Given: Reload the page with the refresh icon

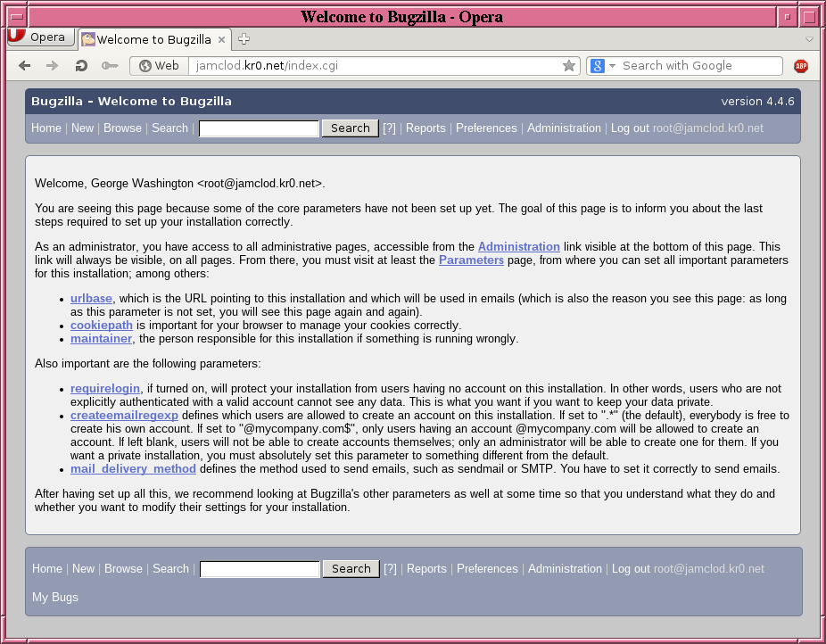Looking at the screenshot, I should tap(81, 66).
